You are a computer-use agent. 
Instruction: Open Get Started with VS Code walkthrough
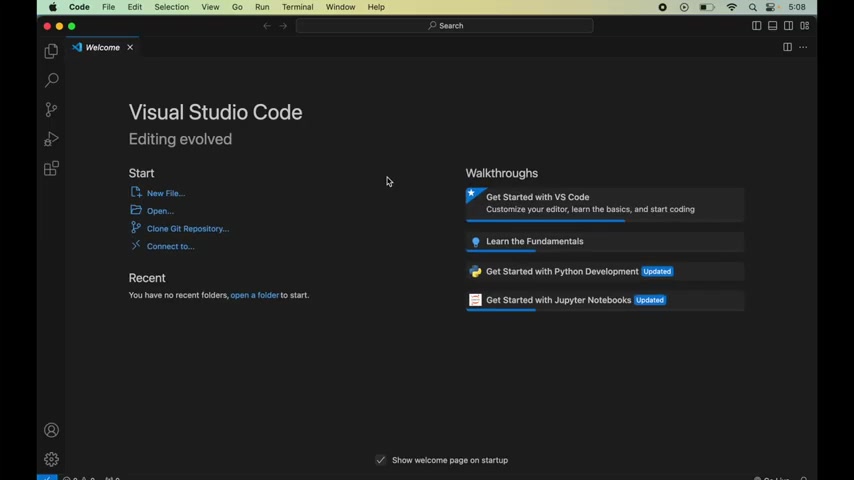537,197
